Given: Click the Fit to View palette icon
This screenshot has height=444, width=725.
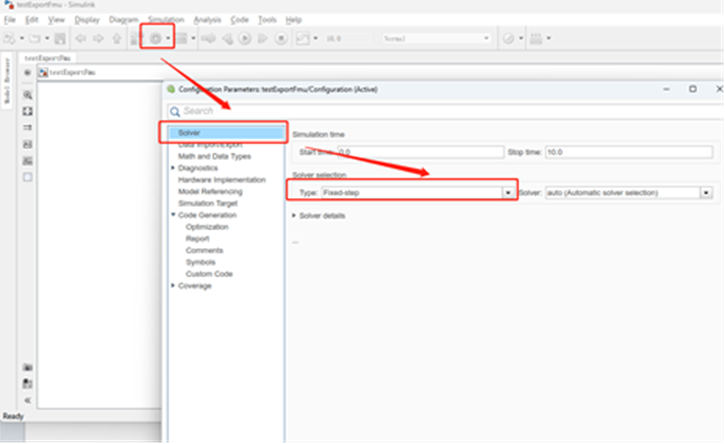Looking at the screenshot, I should pos(28,111).
